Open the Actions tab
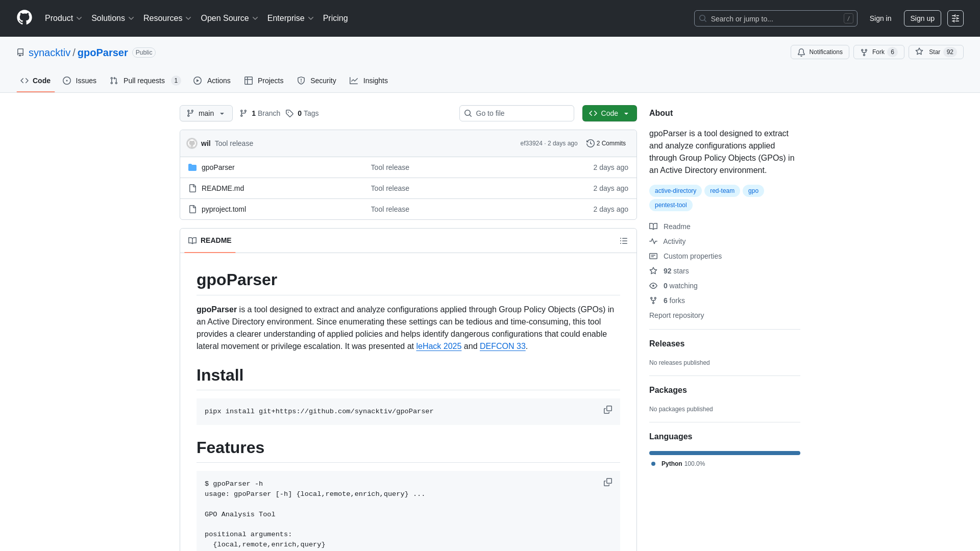The width and height of the screenshot is (980, 551). coord(212,81)
